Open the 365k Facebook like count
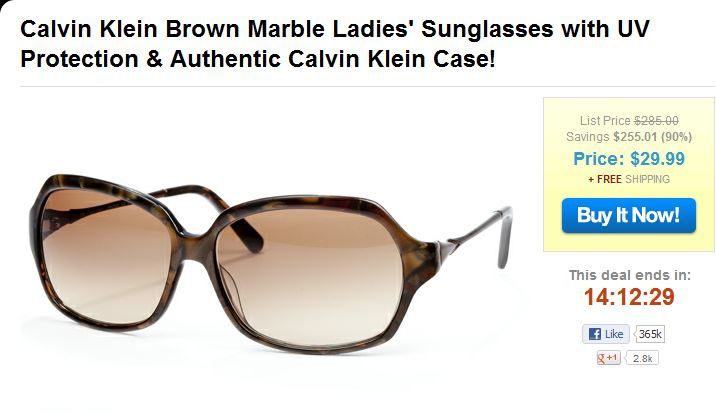Image resolution: width=716 pixels, height=414 pixels. point(650,334)
